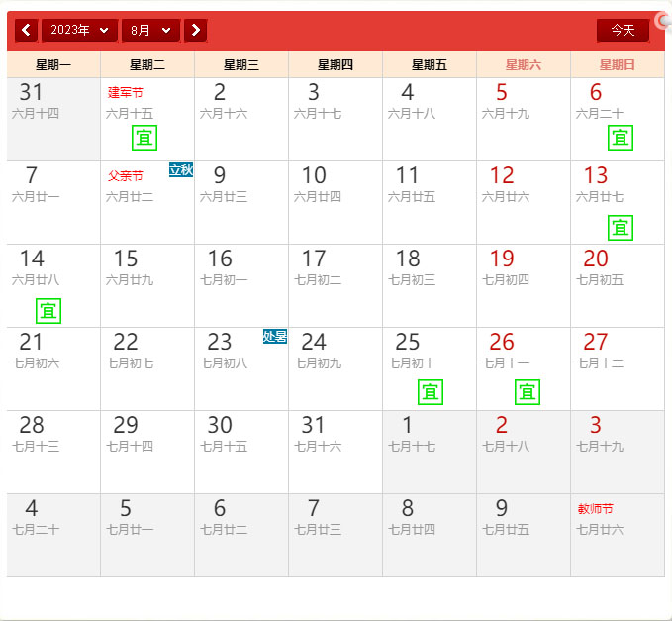The image size is (672, 621).
Task: Select August 21 七月初六
Action: 53,368
